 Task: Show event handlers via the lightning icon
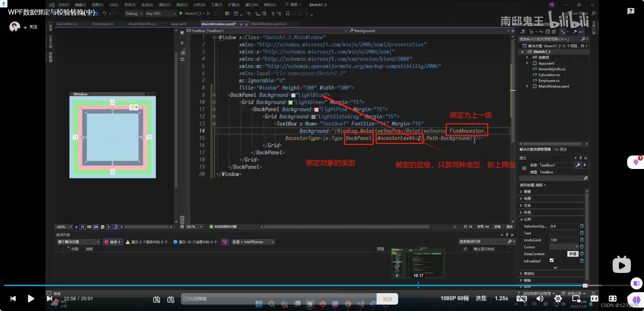pos(585,165)
